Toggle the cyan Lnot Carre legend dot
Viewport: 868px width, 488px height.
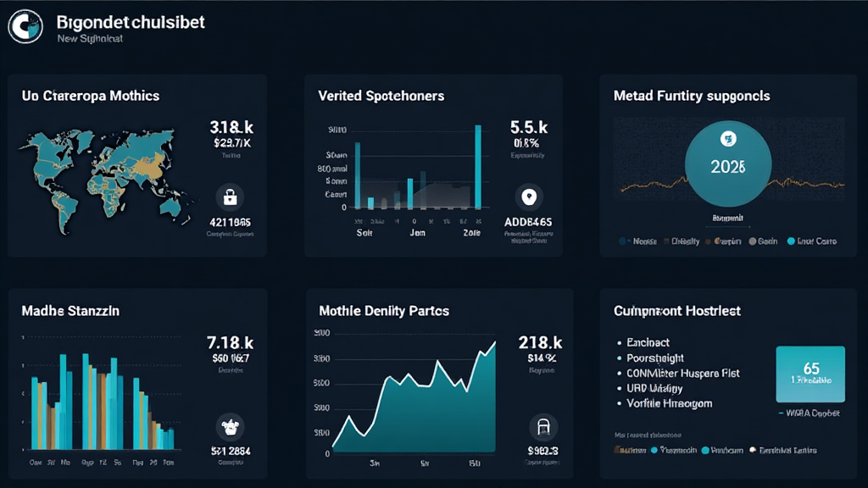[x=791, y=241]
